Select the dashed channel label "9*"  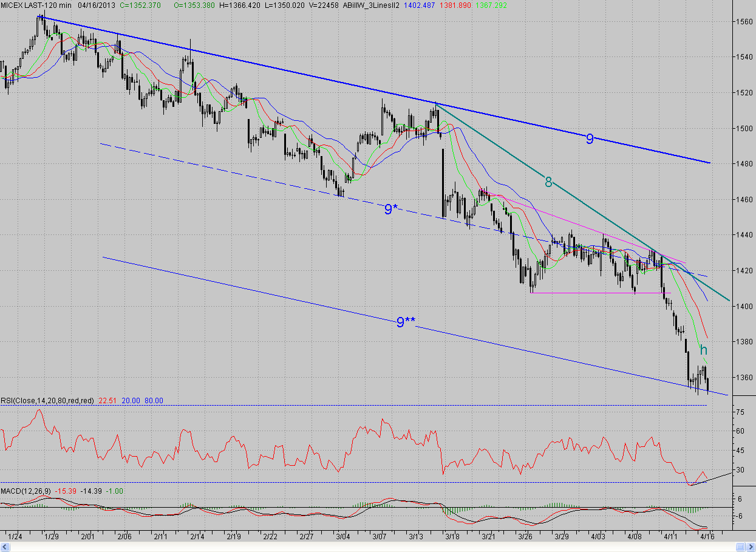(392, 210)
